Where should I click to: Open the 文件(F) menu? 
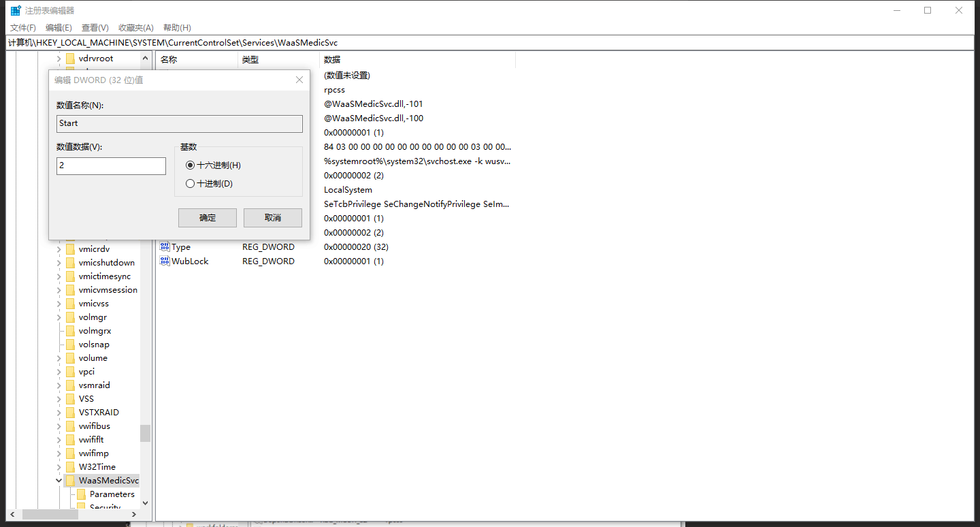tap(23, 28)
